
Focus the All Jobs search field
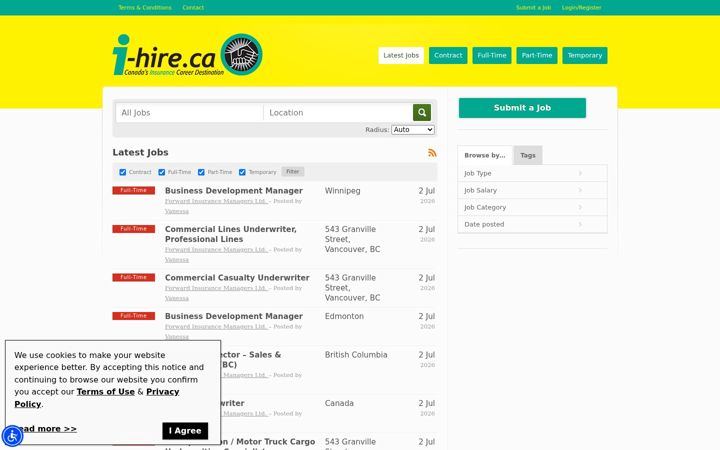point(190,112)
